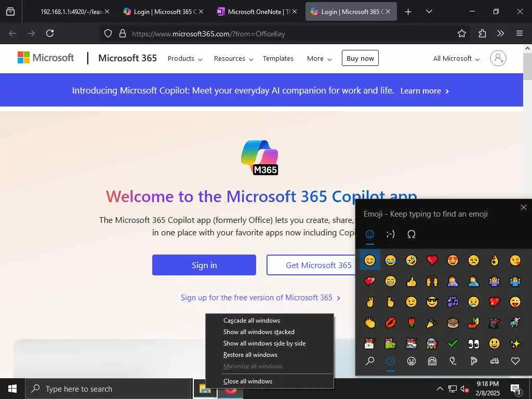Screen dimensions: 532x399
Task: Open a new browser tab
Action: click(408, 11)
